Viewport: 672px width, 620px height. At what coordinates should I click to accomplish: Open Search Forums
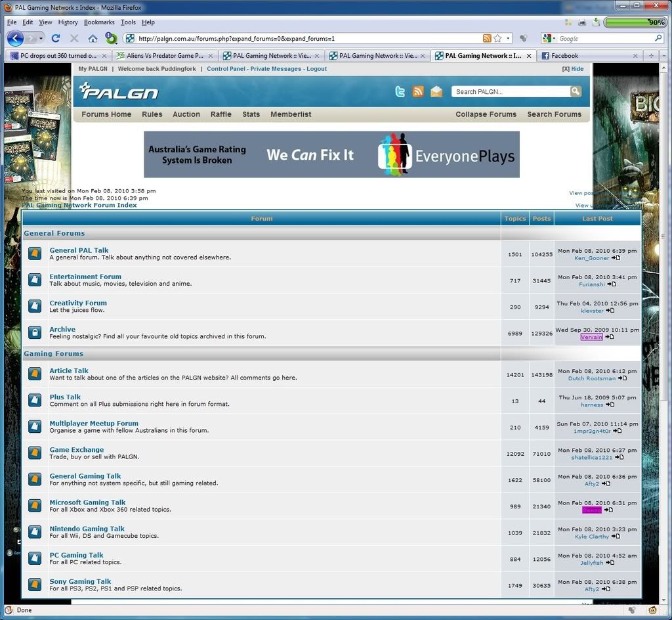point(554,114)
